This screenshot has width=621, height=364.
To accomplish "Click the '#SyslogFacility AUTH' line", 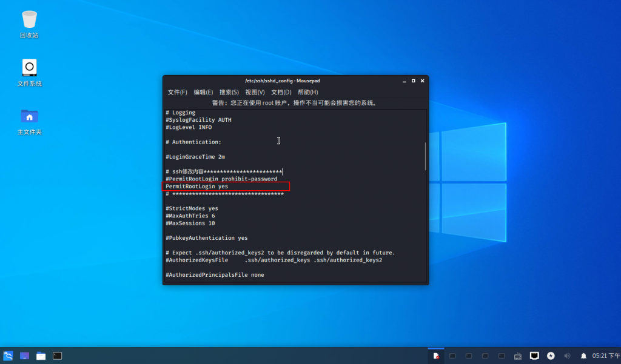I will coord(198,120).
